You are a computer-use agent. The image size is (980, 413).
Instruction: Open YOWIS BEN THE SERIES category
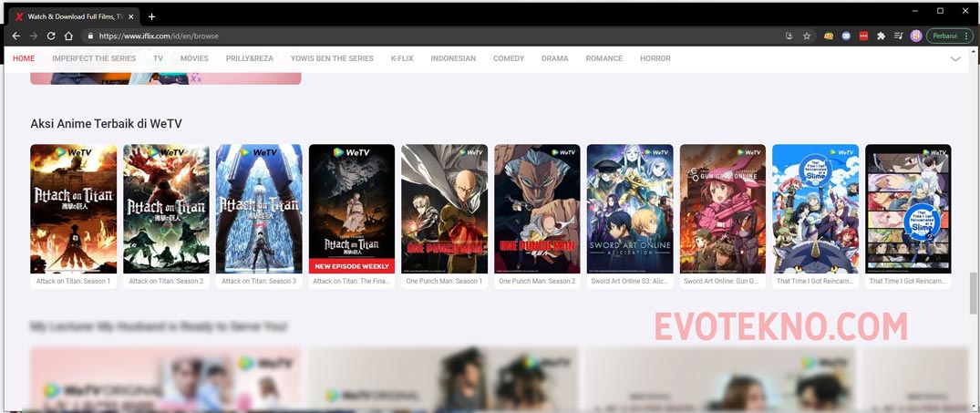coord(332,58)
